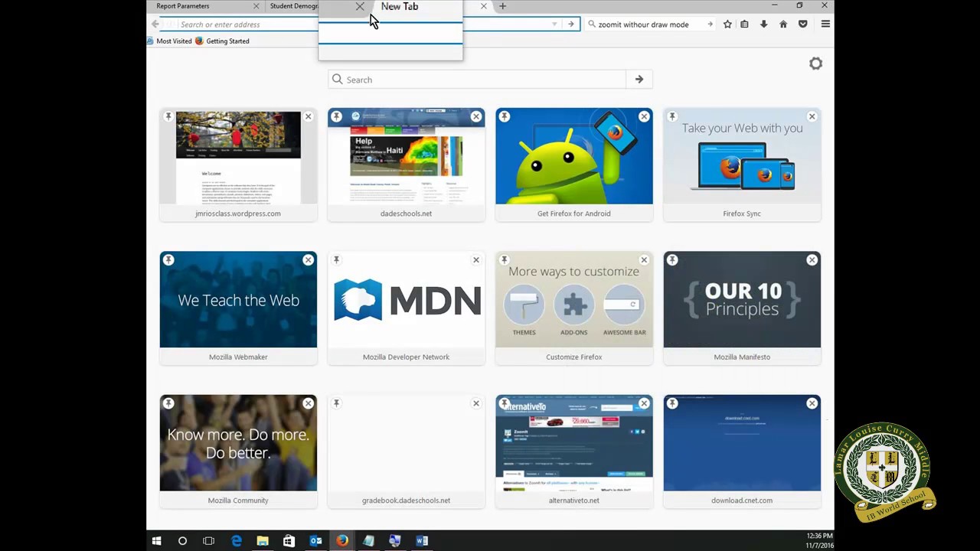Open the We Teach the Web tile

(x=238, y=308)
